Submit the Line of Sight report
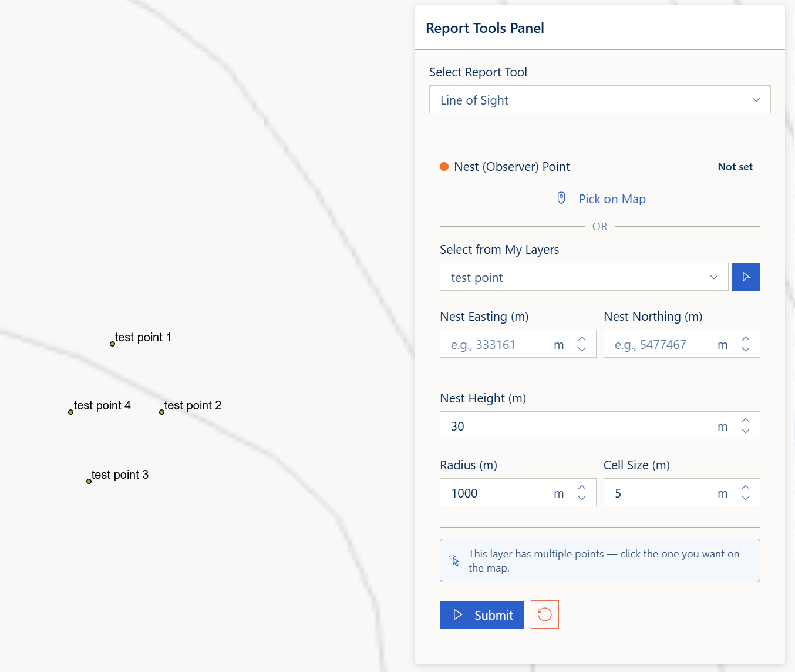 pyautogui.click(x=481, y=614)
